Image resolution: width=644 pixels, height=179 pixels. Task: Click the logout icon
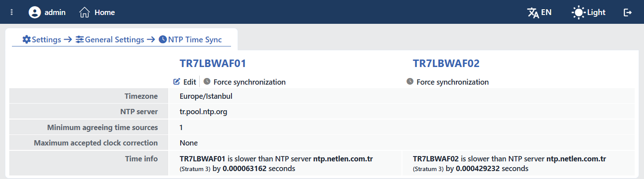[x=628, y=12]
